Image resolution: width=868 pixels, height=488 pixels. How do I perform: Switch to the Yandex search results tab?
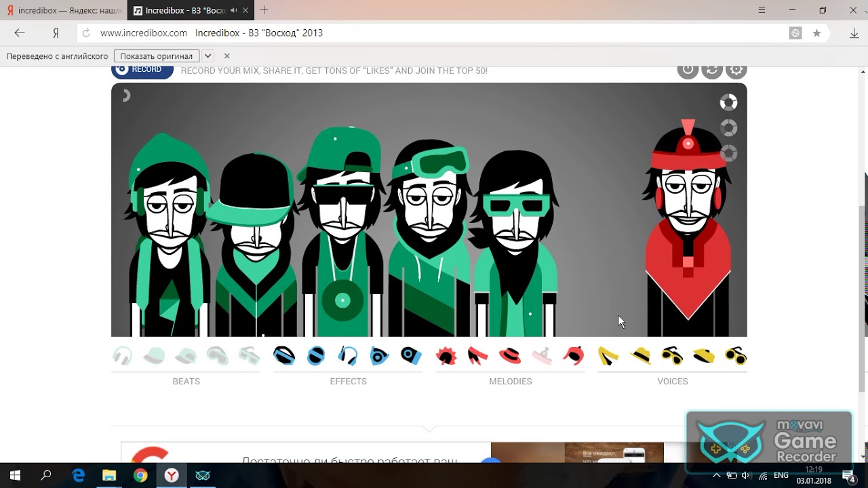(64, 10)
